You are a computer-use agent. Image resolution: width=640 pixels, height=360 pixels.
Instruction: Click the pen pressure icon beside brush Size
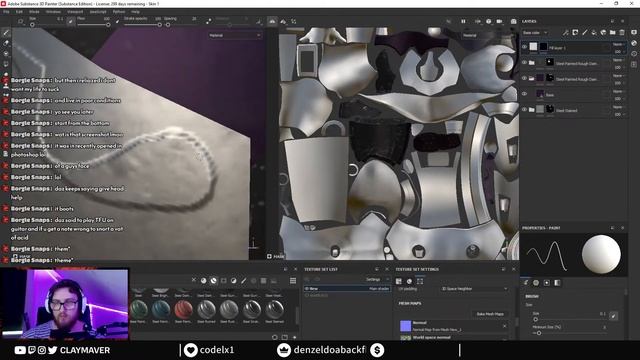(613, 315)
